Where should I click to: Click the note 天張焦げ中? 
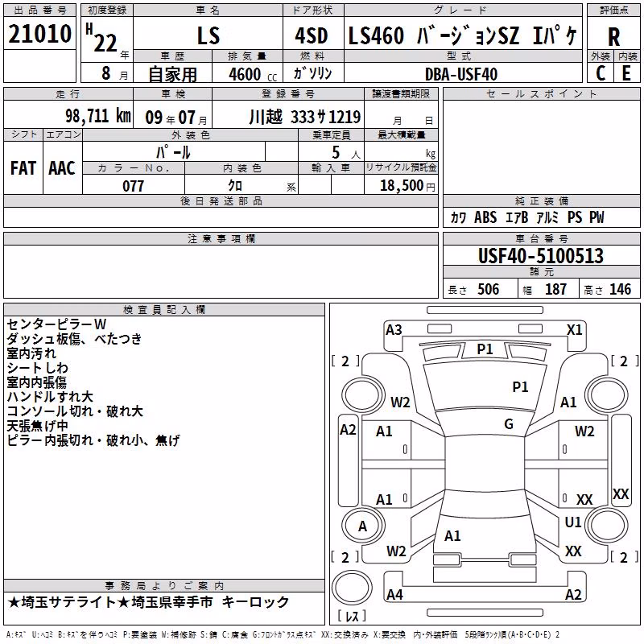click(37, 426)
